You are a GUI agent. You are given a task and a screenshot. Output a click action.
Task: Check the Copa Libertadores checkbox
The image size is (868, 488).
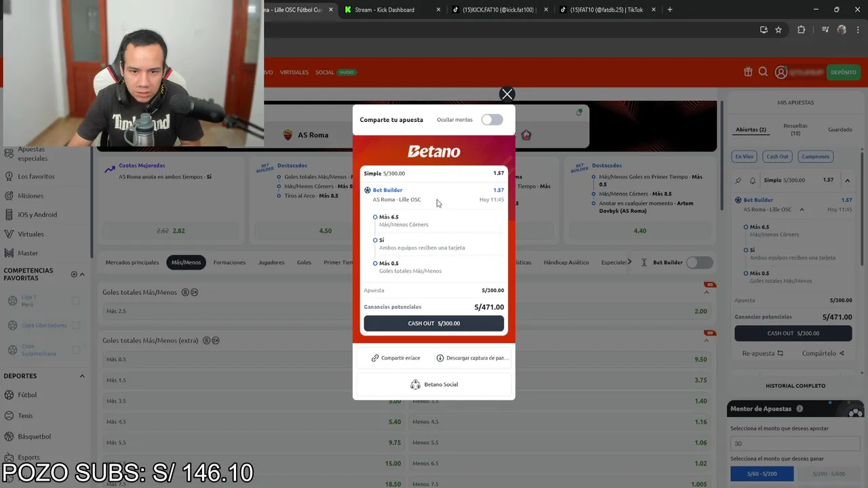coord(76,325)
